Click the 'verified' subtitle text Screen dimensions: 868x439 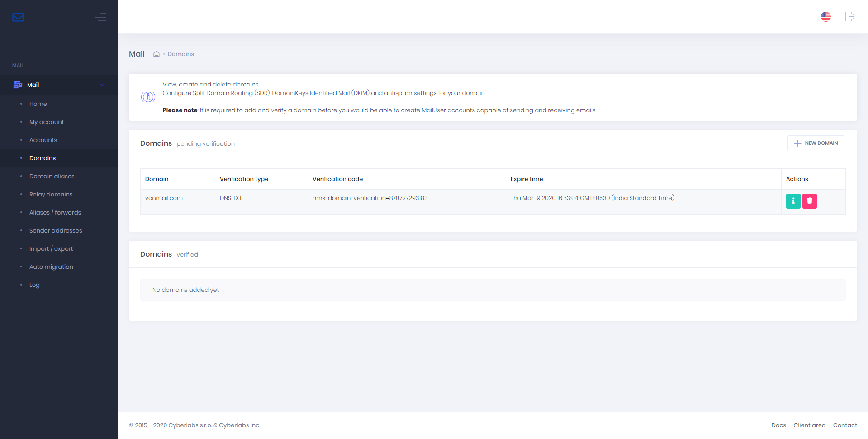coord(187,254)
